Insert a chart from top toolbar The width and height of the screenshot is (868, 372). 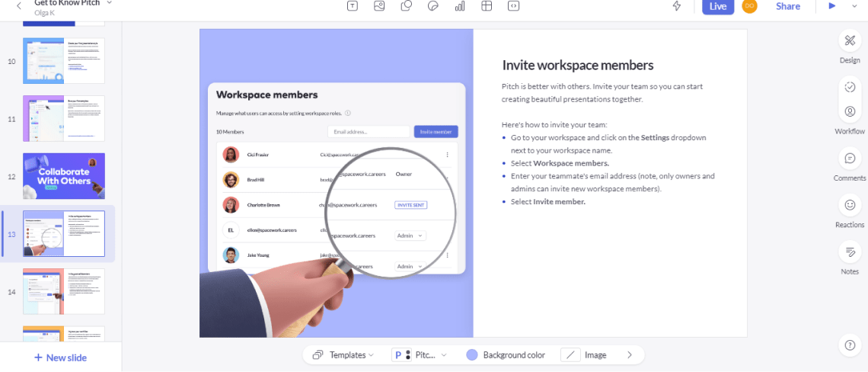pos(459,6)
